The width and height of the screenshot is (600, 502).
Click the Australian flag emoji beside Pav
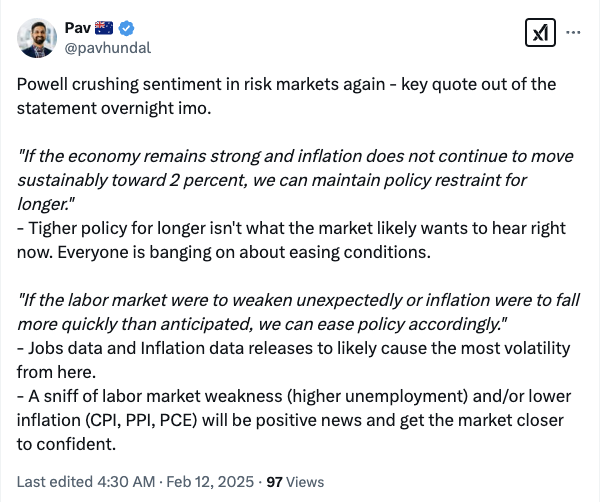click(x=108, y=27)
